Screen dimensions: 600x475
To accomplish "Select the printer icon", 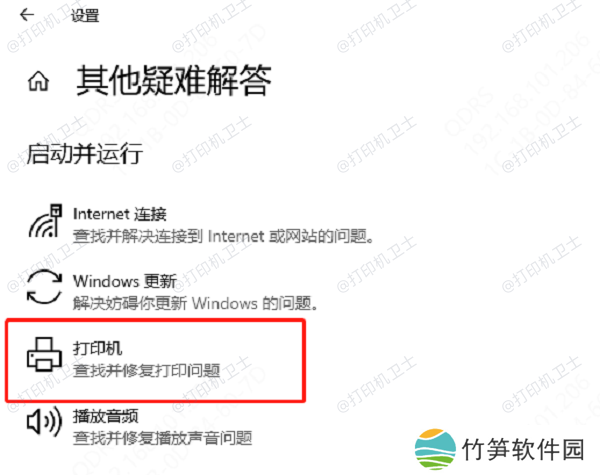I will (x=44, y=354).
